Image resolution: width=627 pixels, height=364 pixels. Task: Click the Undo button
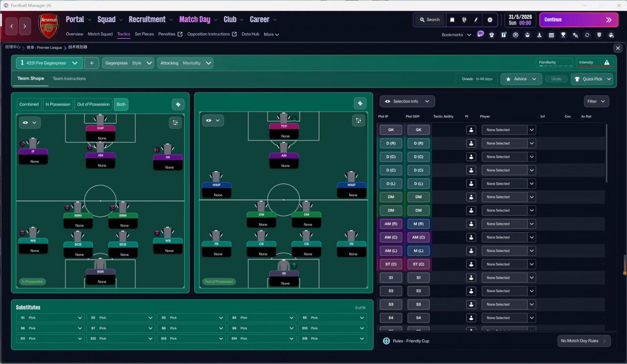click(x=556, y=79)
